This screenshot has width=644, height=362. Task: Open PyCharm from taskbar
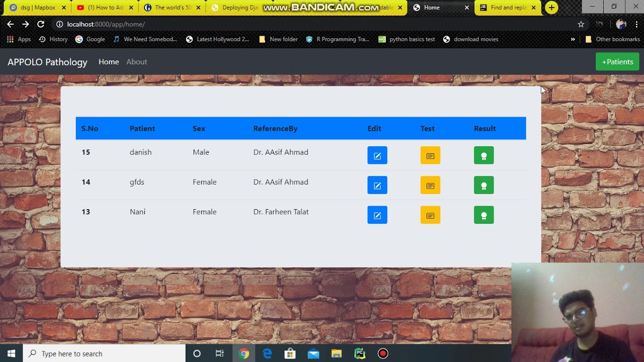tap(360, 353)
